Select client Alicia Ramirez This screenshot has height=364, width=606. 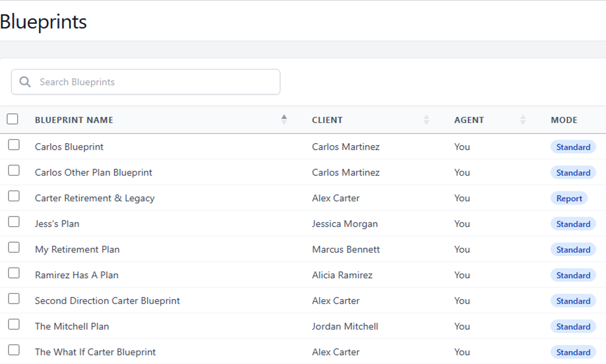(342, 275)
